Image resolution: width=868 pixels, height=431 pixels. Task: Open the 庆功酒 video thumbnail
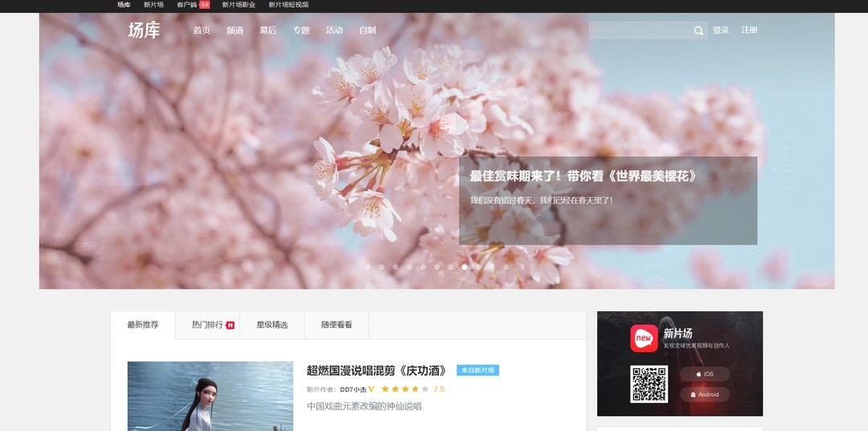pos(210,396)
